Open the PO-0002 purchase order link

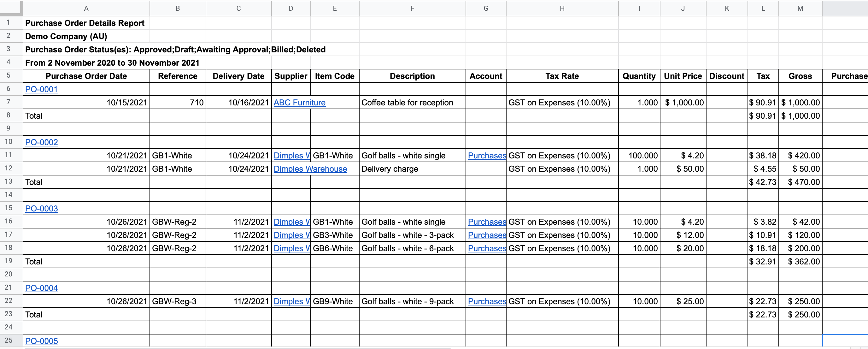coord(41,142)
